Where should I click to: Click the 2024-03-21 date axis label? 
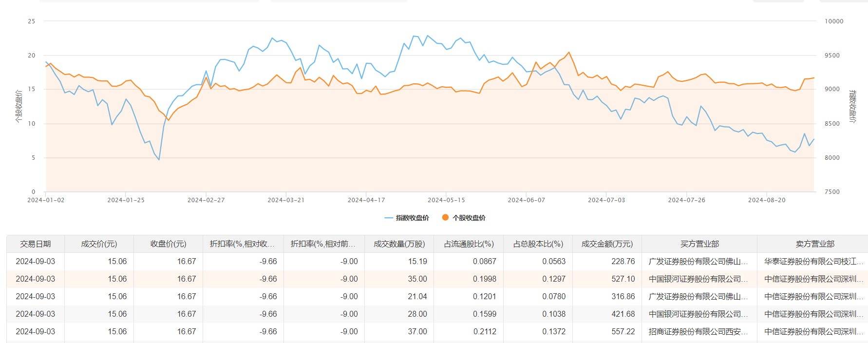(286, 200)
